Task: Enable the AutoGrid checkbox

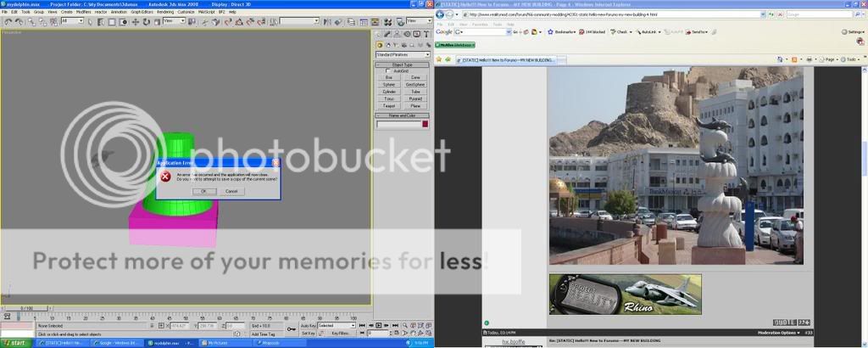Action: click(x=388, y=70)
